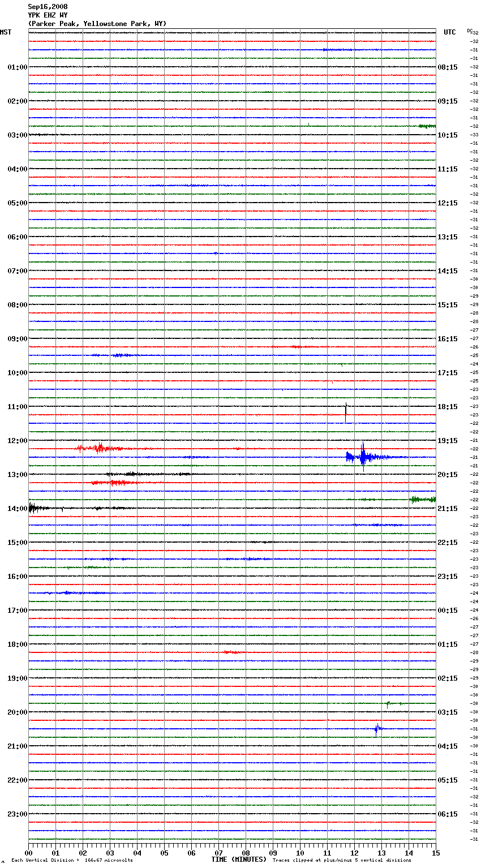Click the DC offset column header
Screen dimensions: 481x868
(x=470, y=31)
